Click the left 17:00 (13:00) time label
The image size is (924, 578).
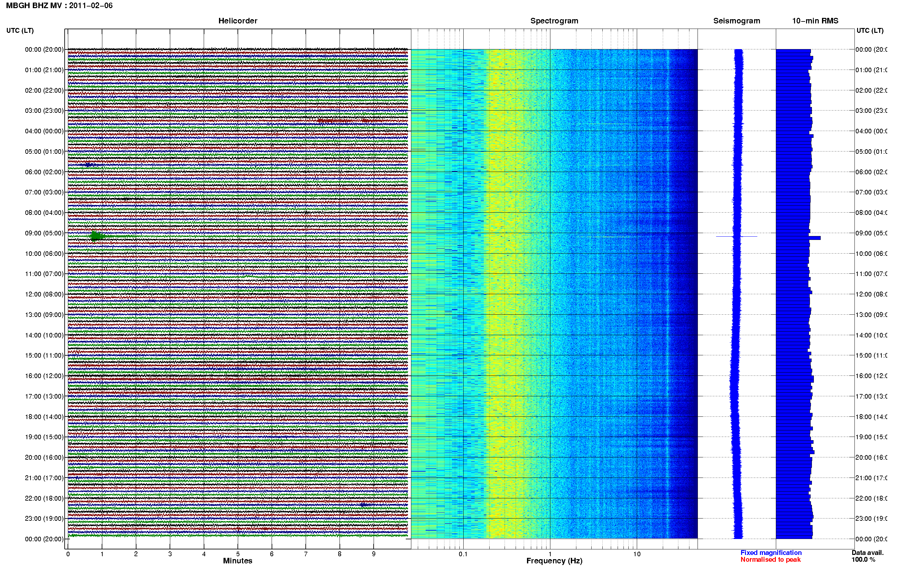[44, 396]
